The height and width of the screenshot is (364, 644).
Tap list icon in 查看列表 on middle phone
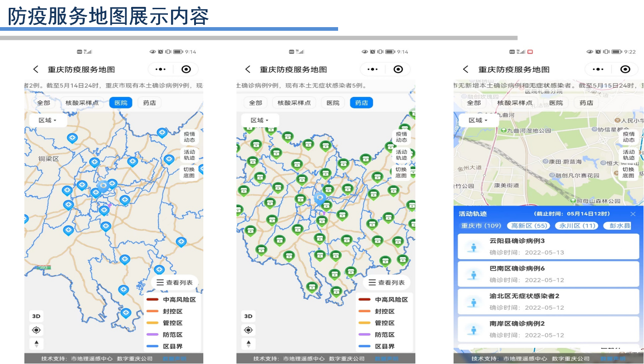pyautogui.click(x=372, y=283)
